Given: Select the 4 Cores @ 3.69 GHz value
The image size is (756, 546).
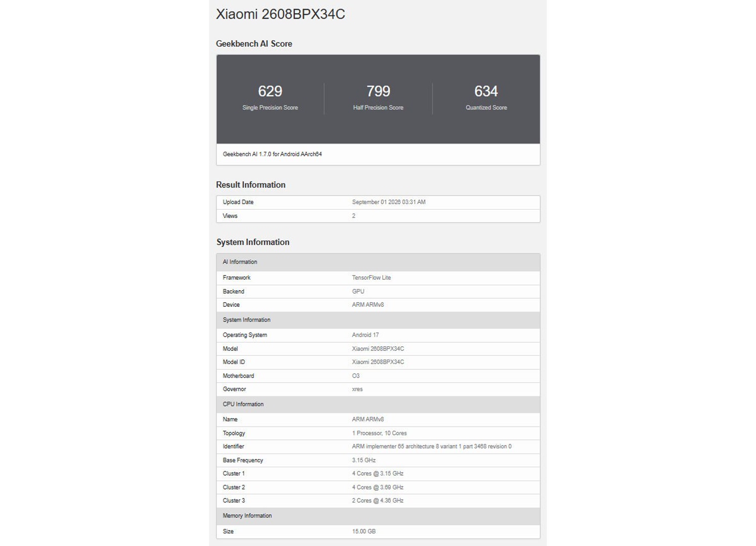Looking at the screenshot, I should click(378, 487).
